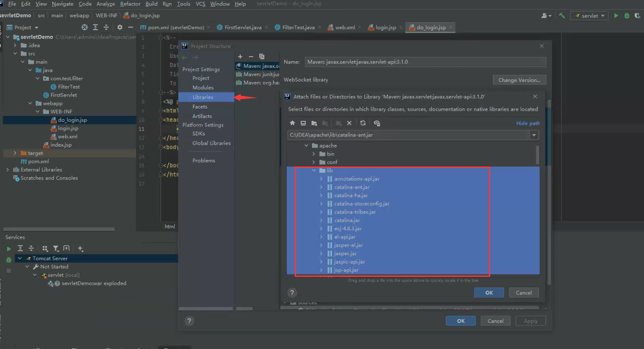The height and width of the screenshot is (349, 644).
Task: Select Artifacts in Project Settings
Action: (202, 116)
